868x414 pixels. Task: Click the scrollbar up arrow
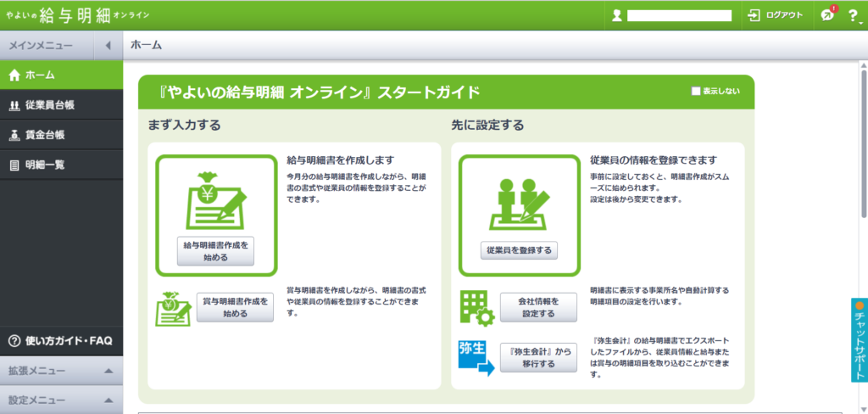pyautogui.click(x=863, y=65)
